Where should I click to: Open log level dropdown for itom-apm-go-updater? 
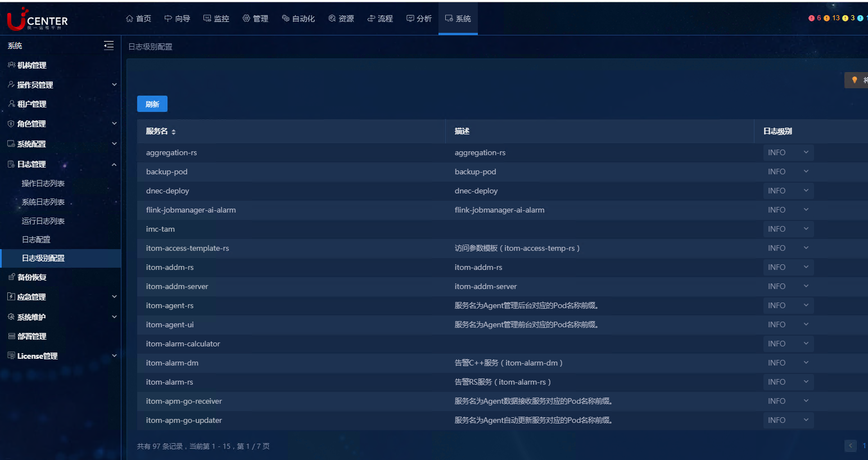788,420
